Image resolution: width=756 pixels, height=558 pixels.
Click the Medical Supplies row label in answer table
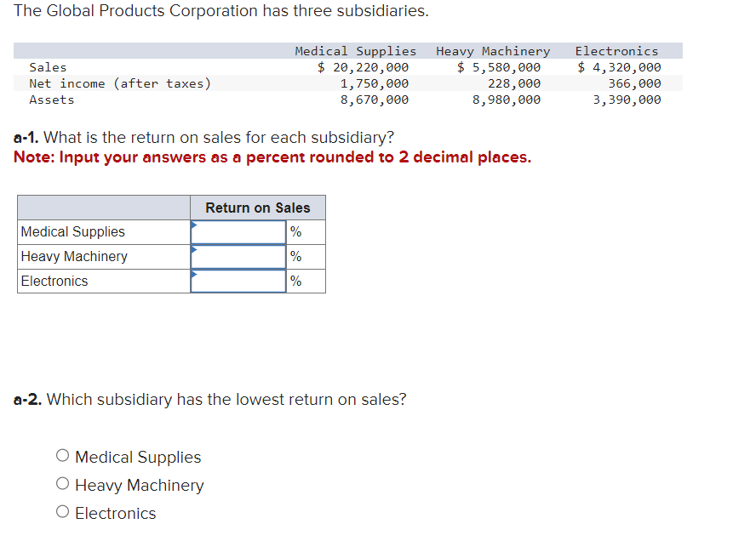[x=72, y=231]
